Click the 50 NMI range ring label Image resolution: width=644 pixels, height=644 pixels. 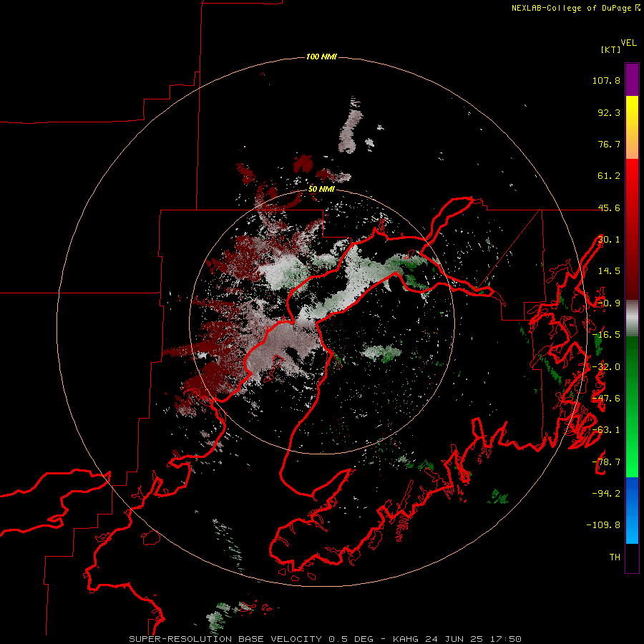[x=321, y=189]
